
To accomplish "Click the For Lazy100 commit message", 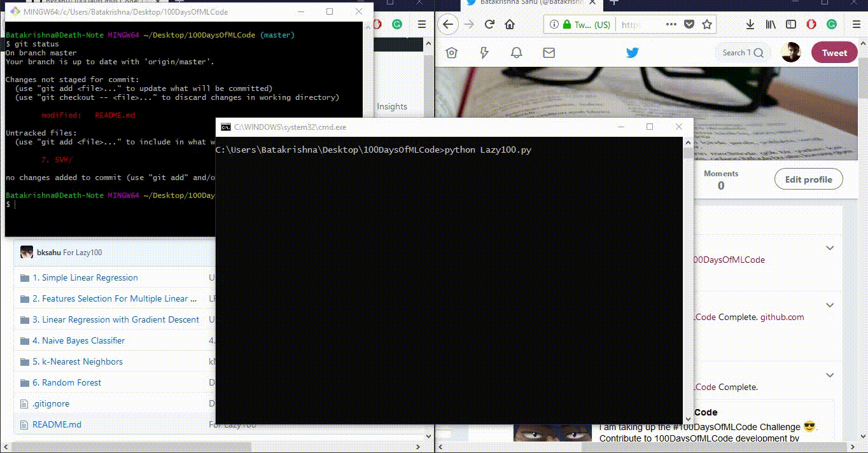I will [82, 253].
